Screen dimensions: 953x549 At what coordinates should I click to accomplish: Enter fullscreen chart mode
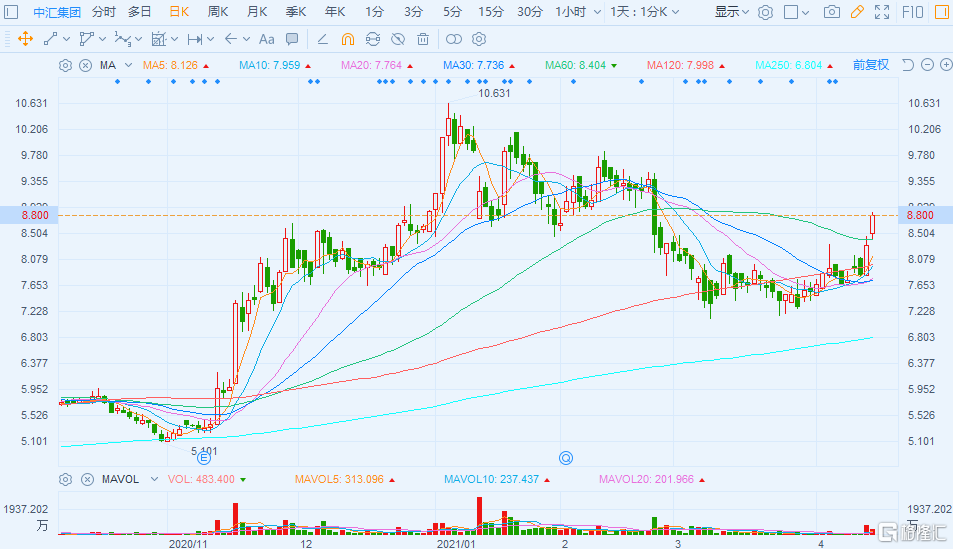click(881, 12)
